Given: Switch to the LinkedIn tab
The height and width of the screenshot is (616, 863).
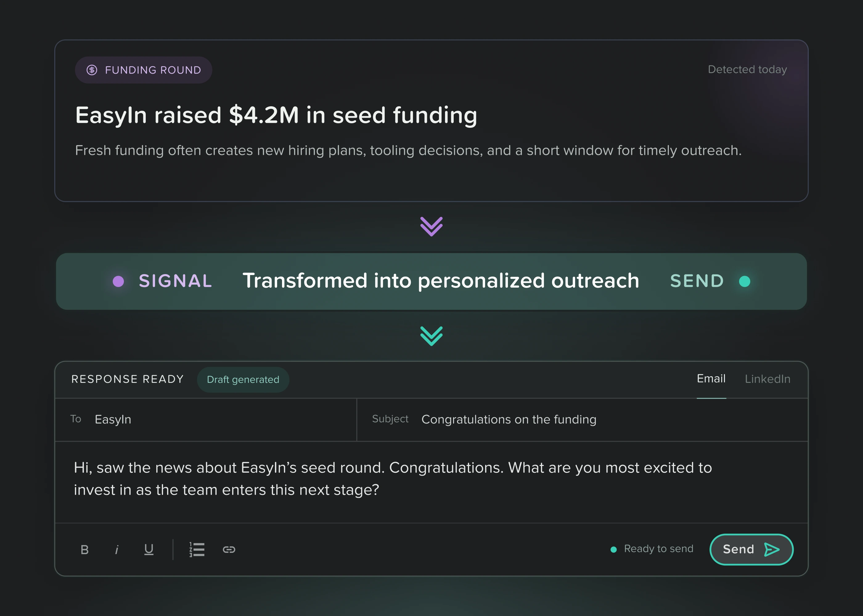Looking at the screenshot, I should tap(767, 379).
